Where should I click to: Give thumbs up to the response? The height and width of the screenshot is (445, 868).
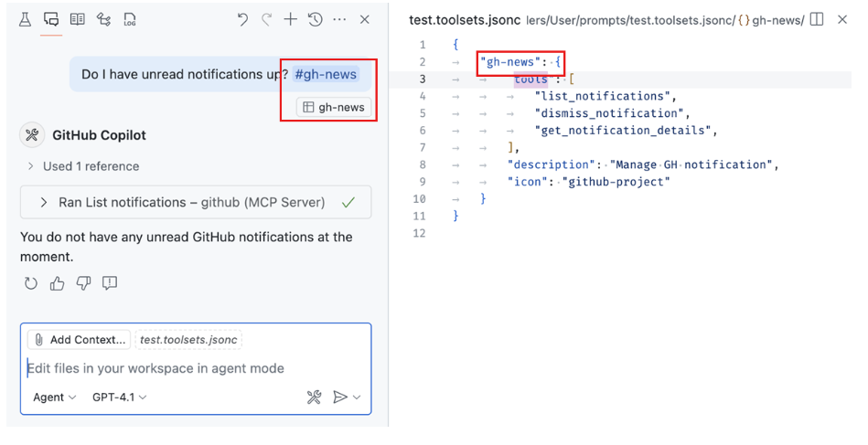point(57,283)
